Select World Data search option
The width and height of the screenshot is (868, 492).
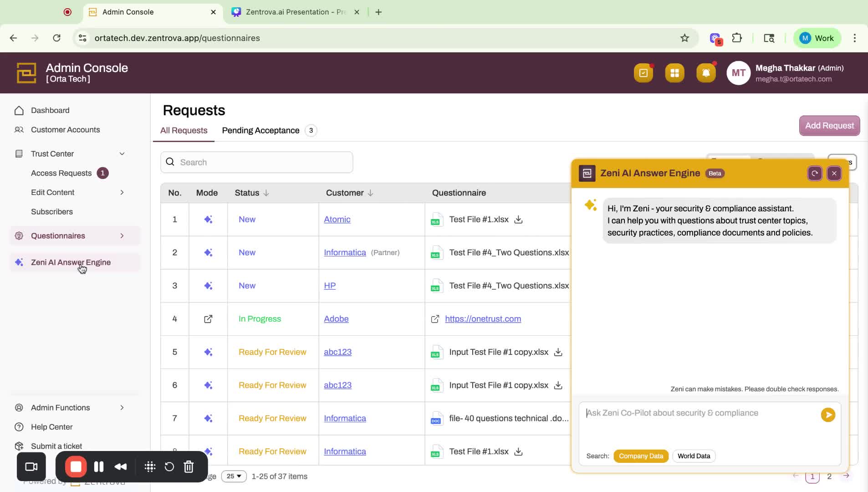pos(694,456)
